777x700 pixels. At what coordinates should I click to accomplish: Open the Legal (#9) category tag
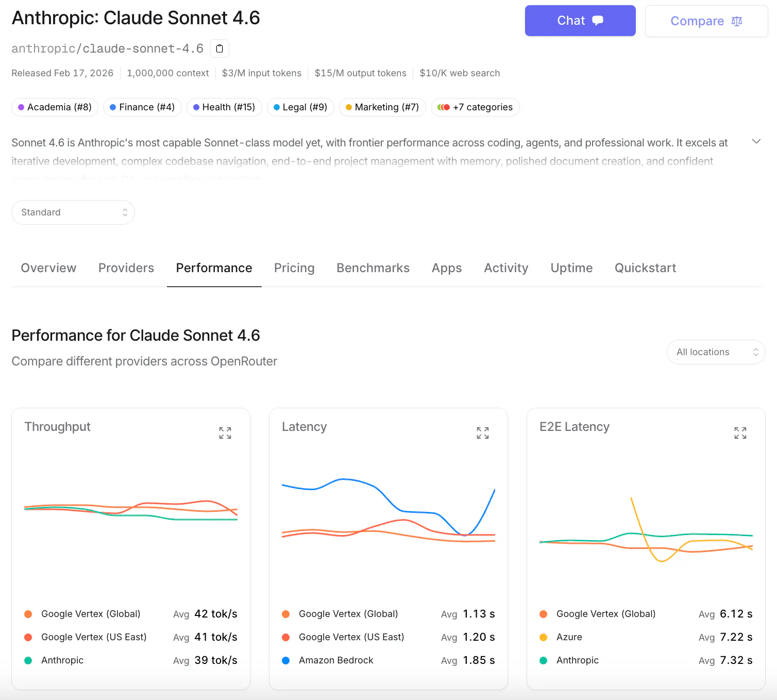click(x=300, y=107)
